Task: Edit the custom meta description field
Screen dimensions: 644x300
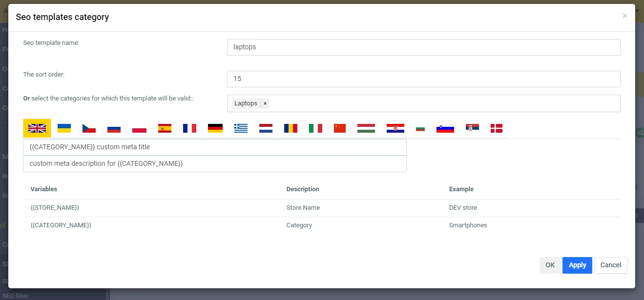Action: coord(214,164)
